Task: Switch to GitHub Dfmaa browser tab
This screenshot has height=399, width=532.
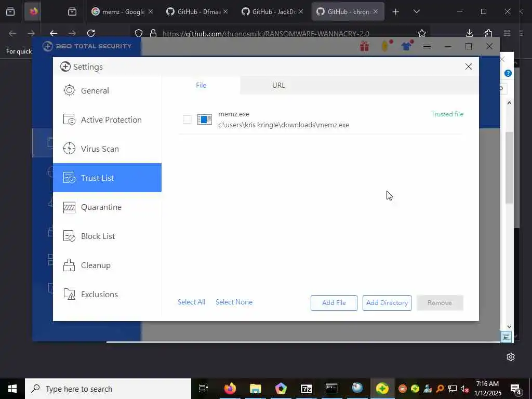Action: click(197, 12)
